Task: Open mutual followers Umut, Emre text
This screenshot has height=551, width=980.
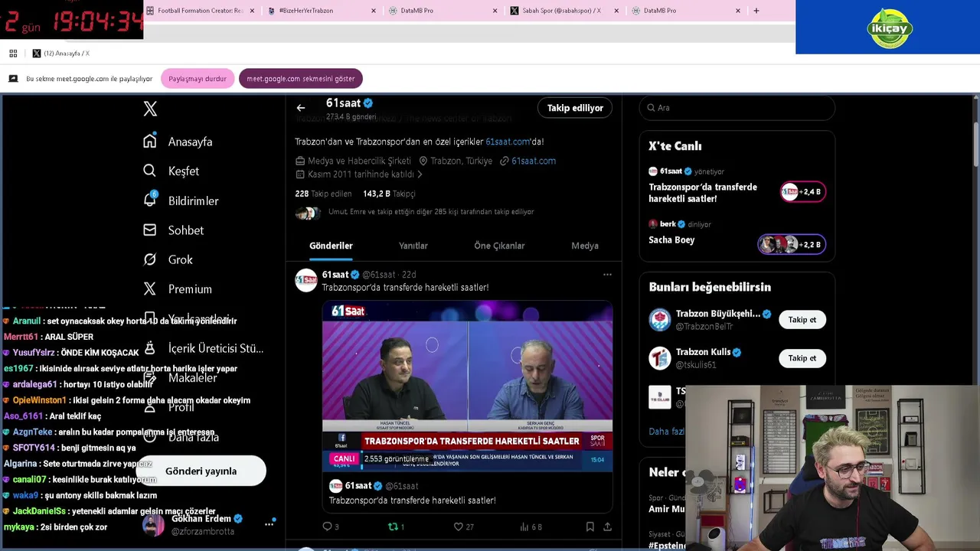Action: pos(431,212)
